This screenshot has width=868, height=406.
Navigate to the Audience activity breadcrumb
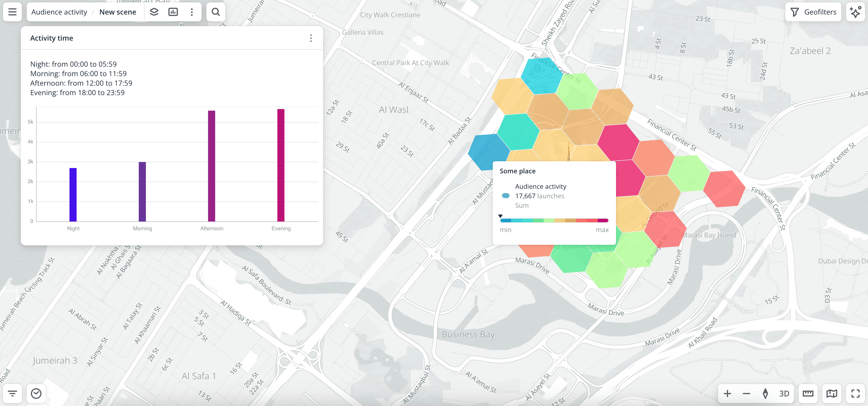(x=59, y=12)
